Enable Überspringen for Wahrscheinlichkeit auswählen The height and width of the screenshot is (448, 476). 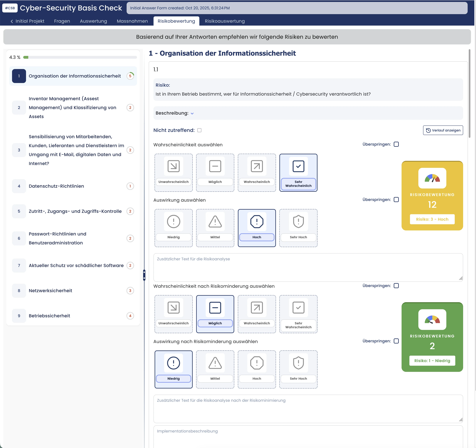click(396, 144)
